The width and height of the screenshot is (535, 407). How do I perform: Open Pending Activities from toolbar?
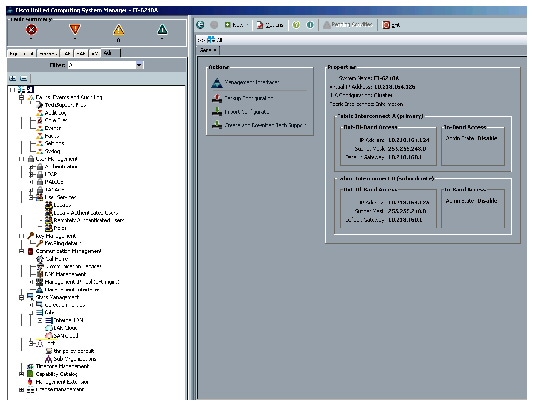pyautogui.click(x=347, y=25)
